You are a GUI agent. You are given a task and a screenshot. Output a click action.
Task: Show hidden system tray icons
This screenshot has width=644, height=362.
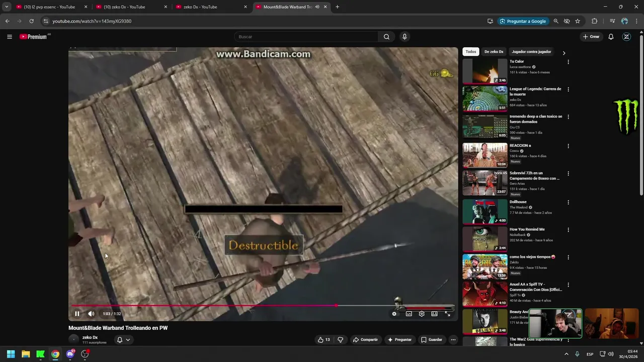(x=566, y=354)
